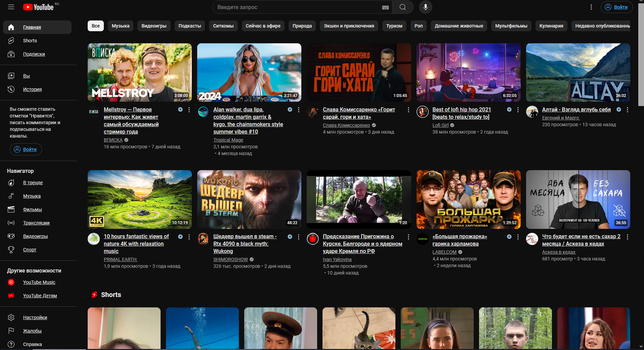Screen dimensions: 644x350
Task: Click the Видеоигры gamepad icon
Action: [x=11, y=236]
